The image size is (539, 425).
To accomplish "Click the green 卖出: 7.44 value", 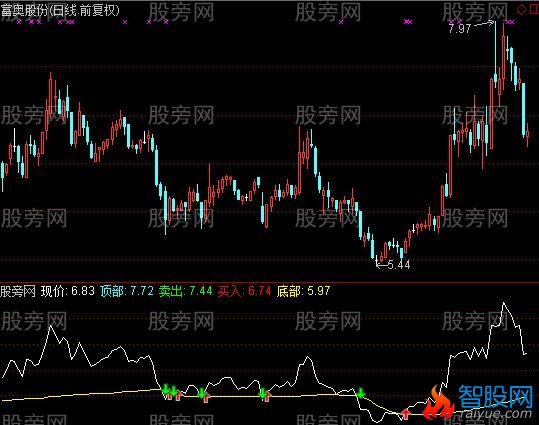I will 186,291.
